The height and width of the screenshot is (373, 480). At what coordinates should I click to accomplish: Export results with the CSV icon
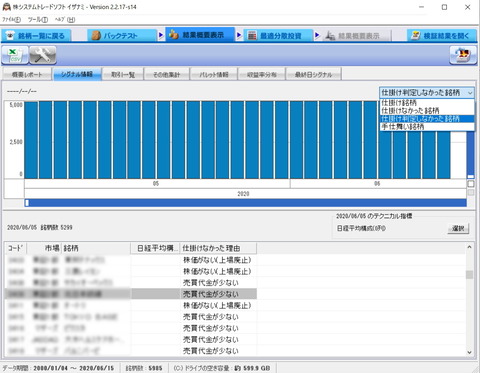[15, 55]
